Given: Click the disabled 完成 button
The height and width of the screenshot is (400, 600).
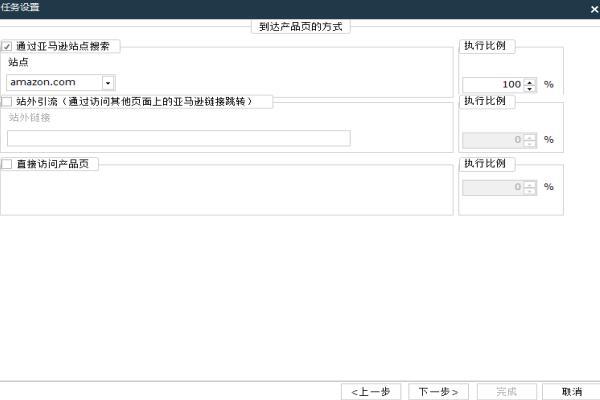Looking at the screenshot, I should pyautogui.click(x=507, y=392).
